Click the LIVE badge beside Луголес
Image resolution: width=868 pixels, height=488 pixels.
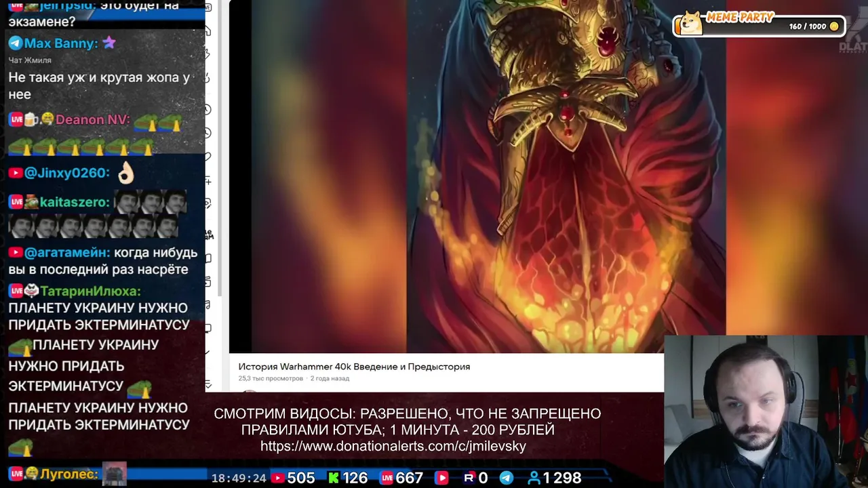(x=16, y=473)
